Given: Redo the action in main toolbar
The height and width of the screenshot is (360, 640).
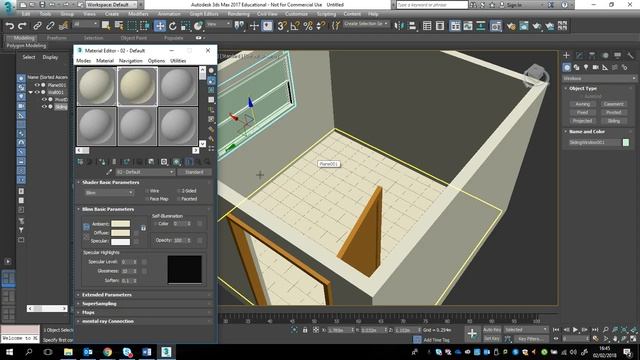Looking at the screenshot, I should (22, 26).
